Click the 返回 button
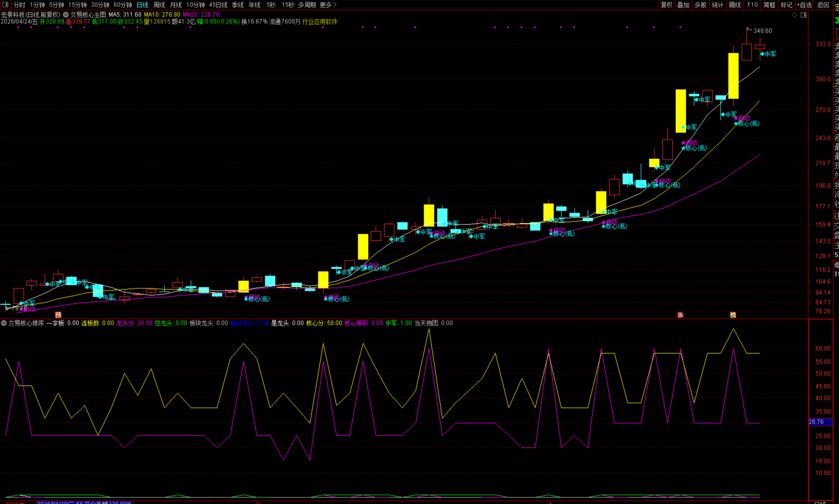The image size is (839, 504). coord(823,5)
